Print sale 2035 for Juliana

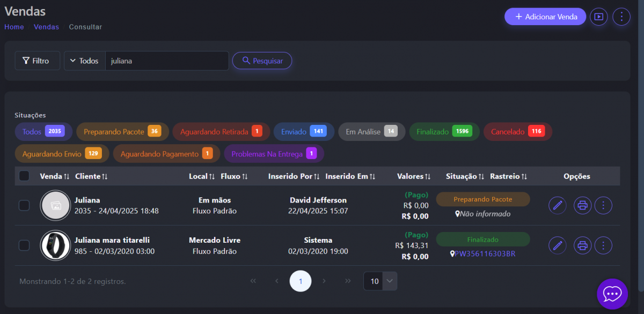click(x=582, y=205)
